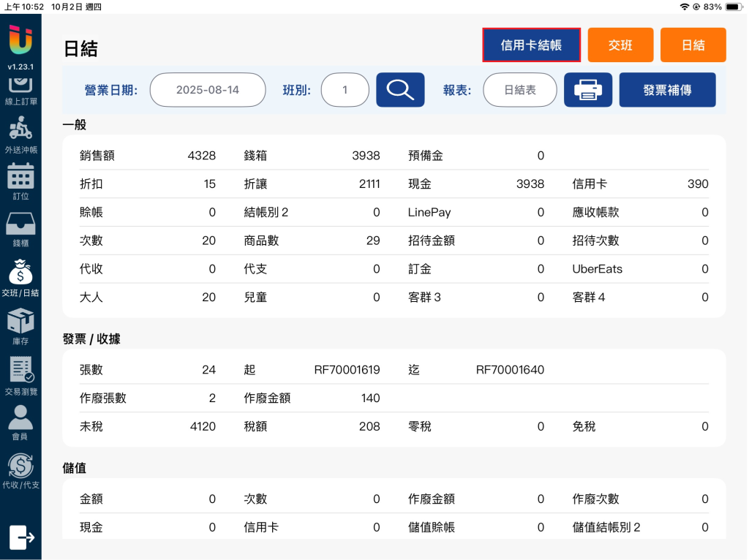Click the logout icon at sidebar bottom

pos(21,537)
